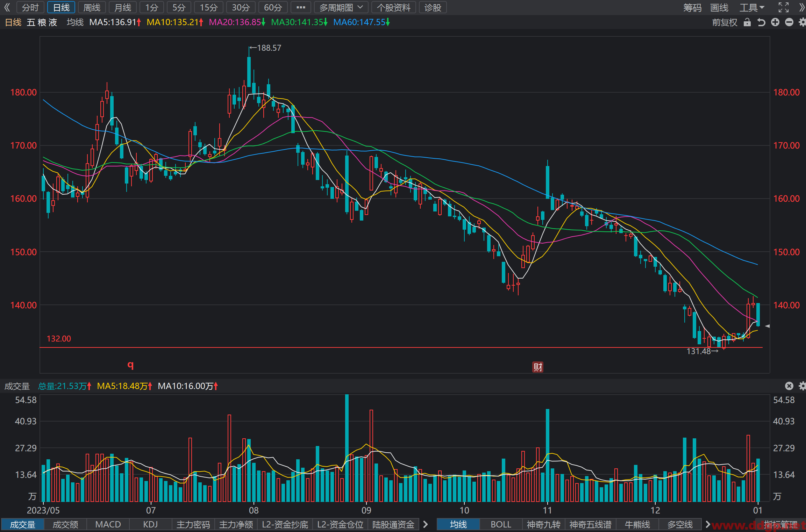Image resolution: width=806 pixels, height=532 pixels.
Task: Select 均线 main chart indicator
Action: [458, 524]
